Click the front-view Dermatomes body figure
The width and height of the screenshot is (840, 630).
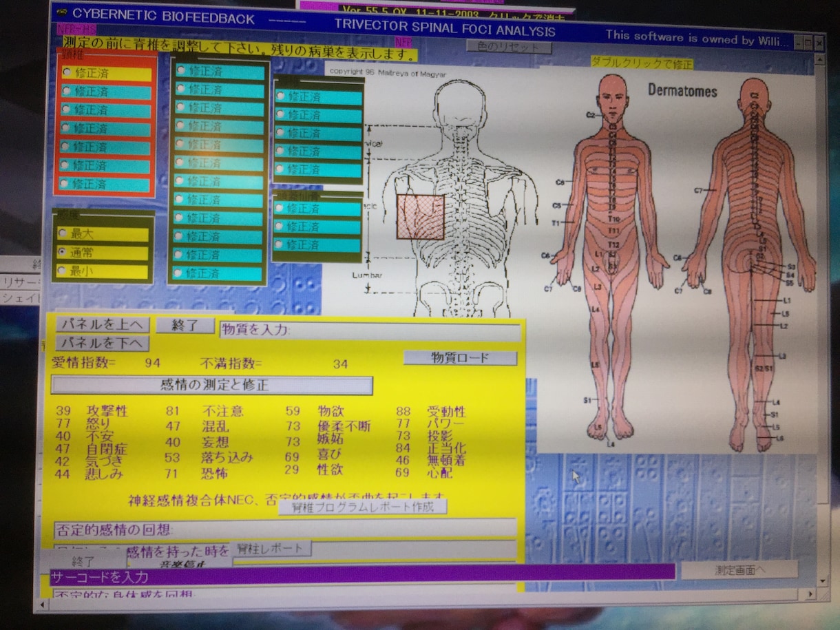click(611, 258)
